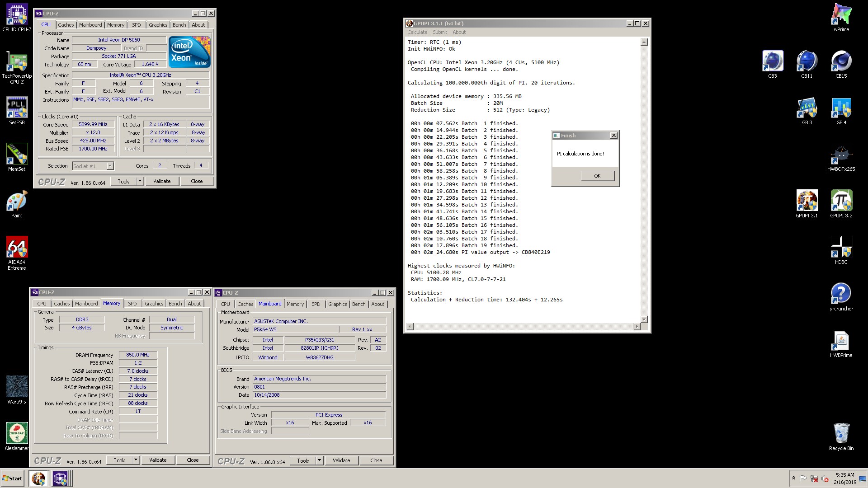Click Validate in the Memory CPU-Z window

pyautogui.click(x=158, y=460)
